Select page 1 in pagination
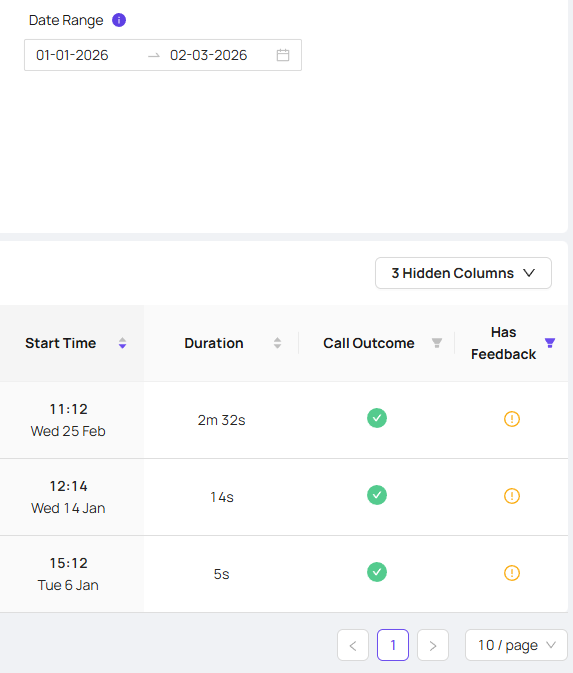This screenshot has width=573, height=673. [x=393, y=645]
